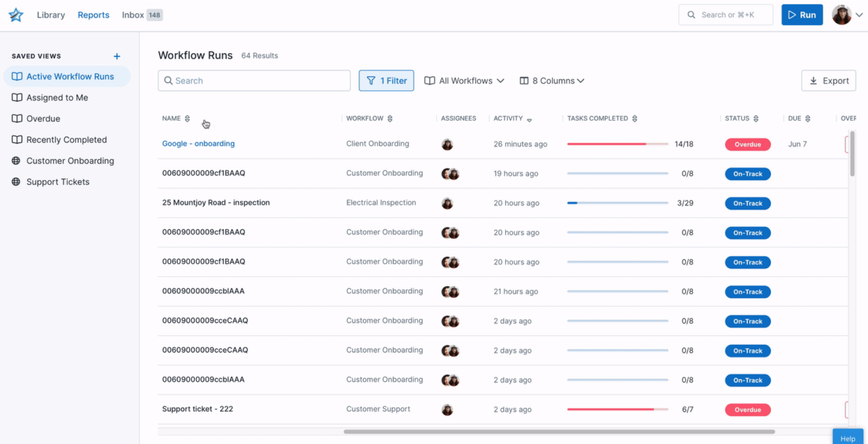Click the globe icon next to Support Tickets
The width and height of the screenshot is (868, 444).
click(x=17, y=182)
